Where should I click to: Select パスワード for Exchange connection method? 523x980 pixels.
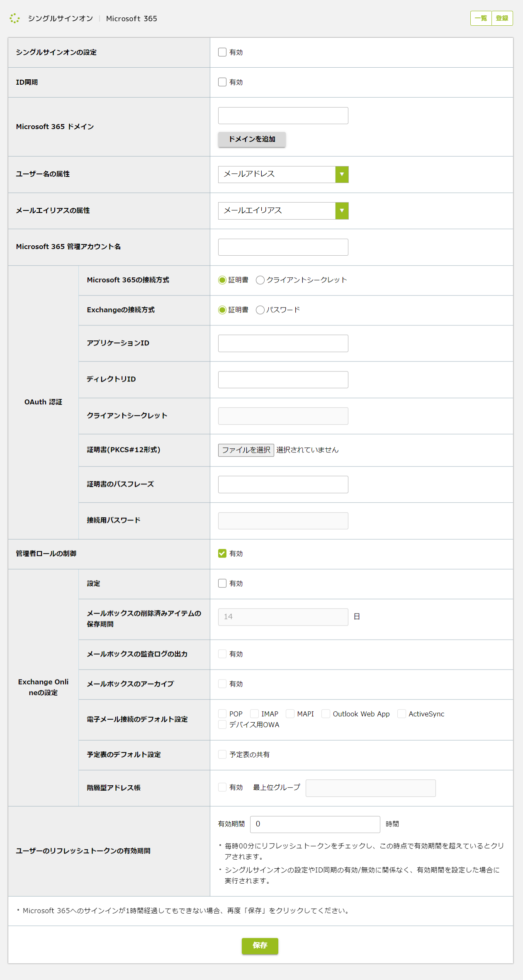[260, 310]
